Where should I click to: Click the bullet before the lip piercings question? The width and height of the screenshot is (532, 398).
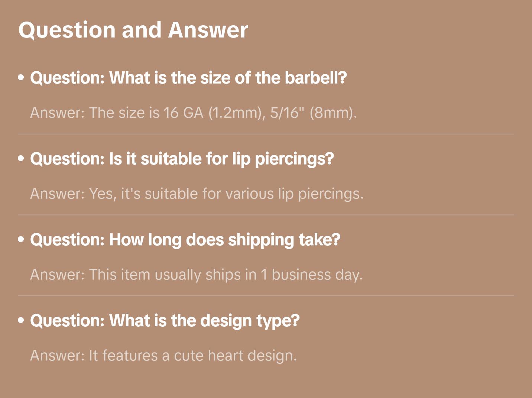click(21, 159)
